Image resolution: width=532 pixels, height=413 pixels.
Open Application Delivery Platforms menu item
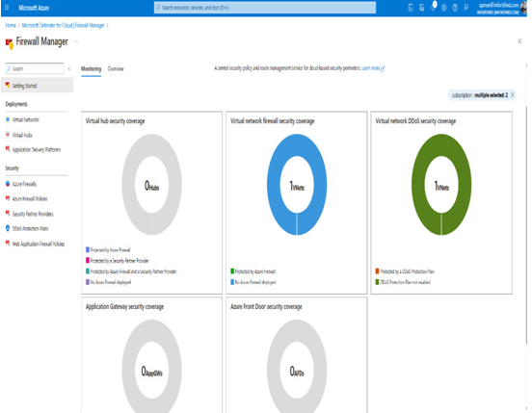tap(37, 149)
